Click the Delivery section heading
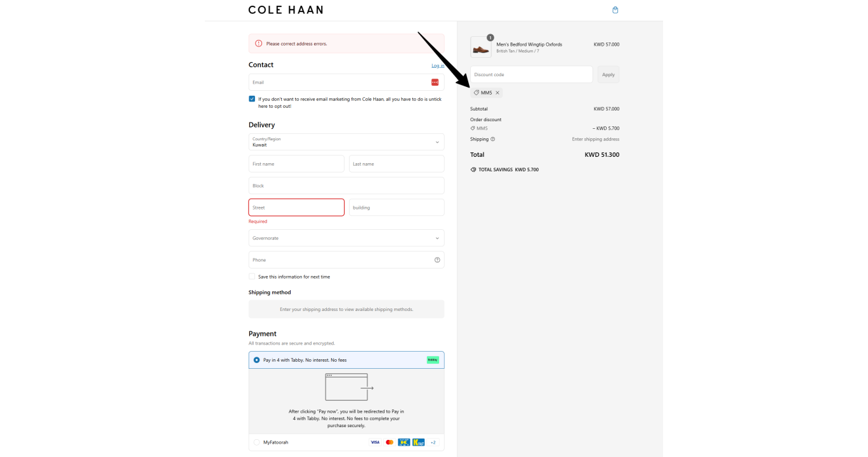 (262, 125)
